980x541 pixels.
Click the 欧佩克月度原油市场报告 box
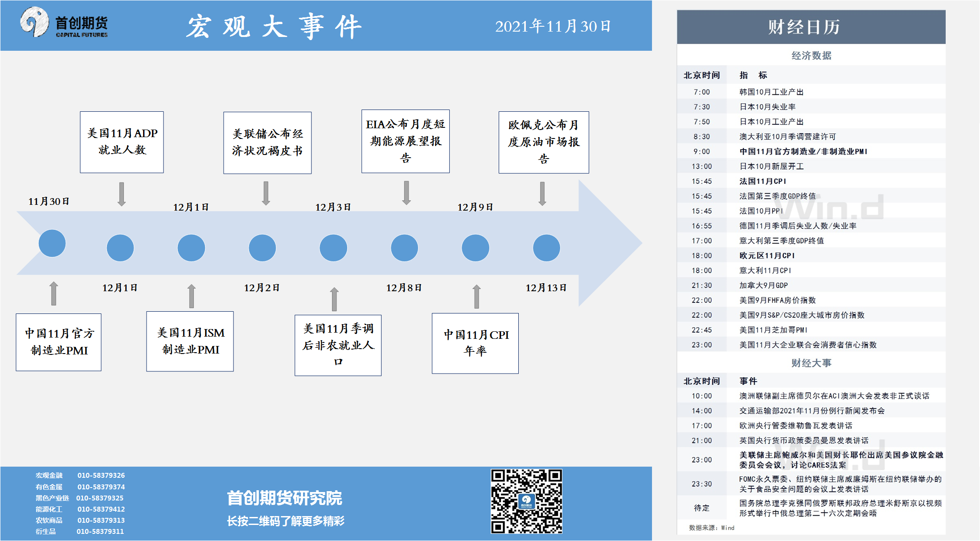(x=544, y=142)
